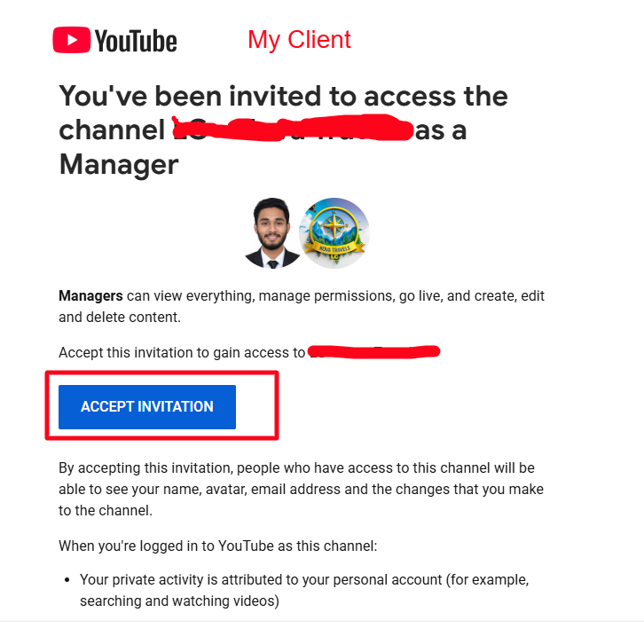Click the gold compass star inside channel logo
The width and height of the screenshot is (644, 644).
pos(334,225)
